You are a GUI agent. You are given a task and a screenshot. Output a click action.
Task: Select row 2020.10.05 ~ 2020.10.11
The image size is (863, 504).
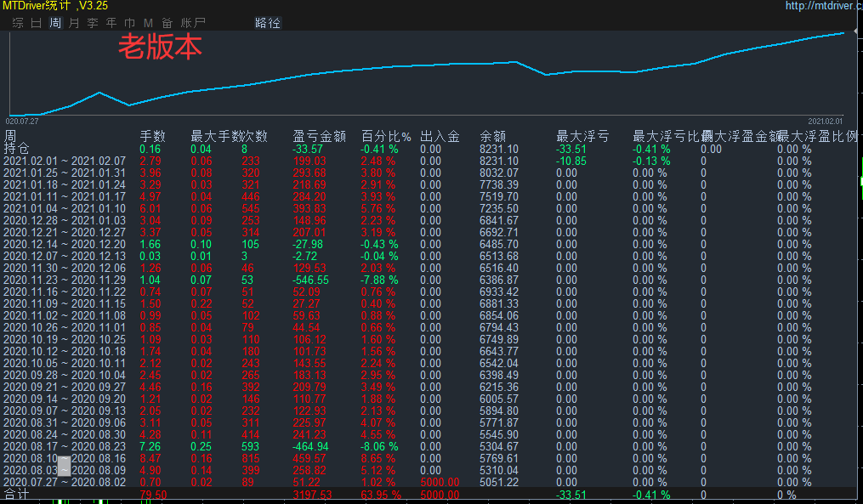[x=65, y=363]
